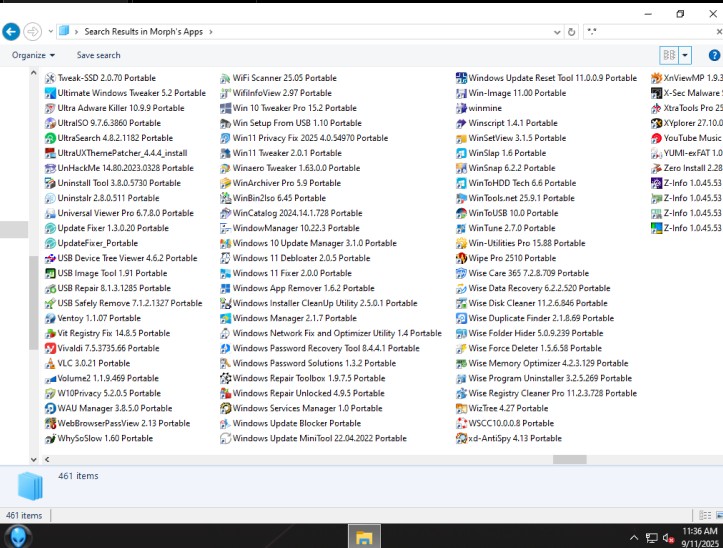Switch to details view in status bar
The height and width of the screenshot is (548, 723).
pyautogui.click(x=705, y=515)
